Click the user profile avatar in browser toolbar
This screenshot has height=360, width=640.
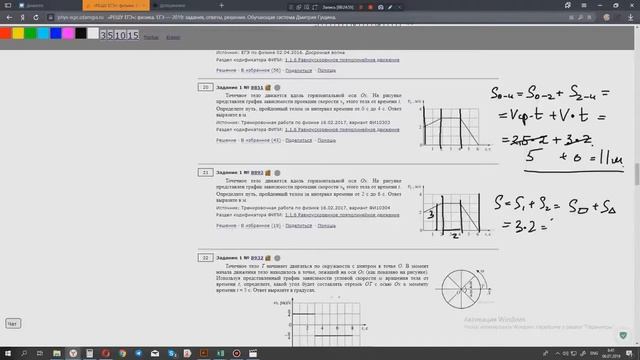click(607, 18)
